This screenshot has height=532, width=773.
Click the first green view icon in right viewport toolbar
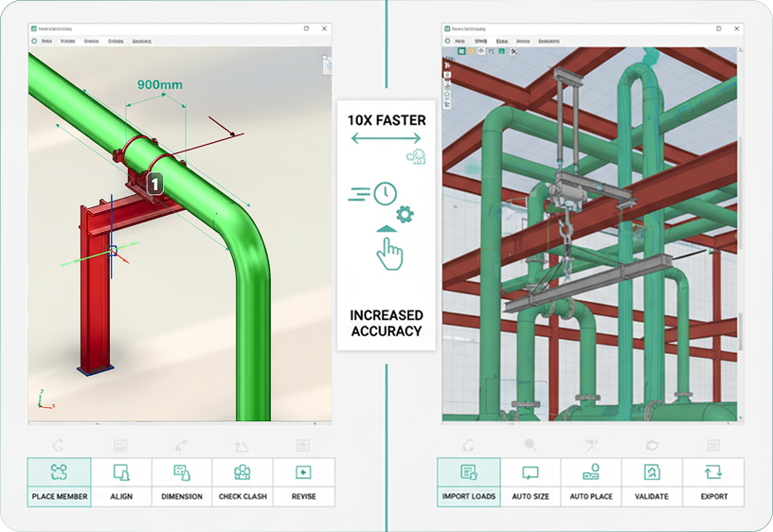(x=462, y=51)
